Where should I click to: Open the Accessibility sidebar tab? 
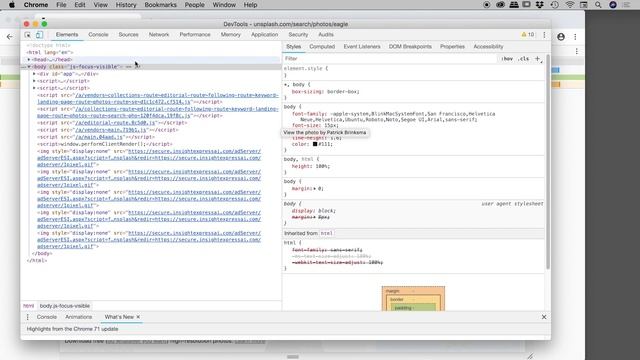point(488,47)
